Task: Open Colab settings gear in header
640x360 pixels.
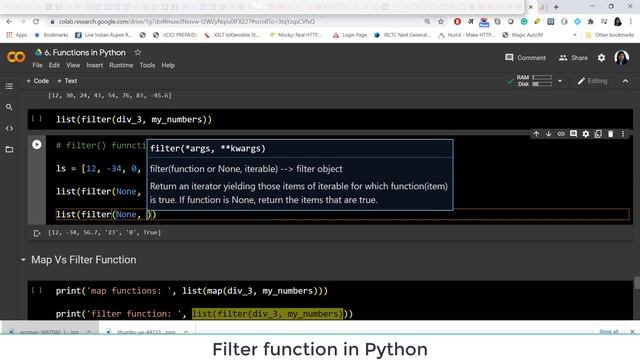Action: [601, 58]
